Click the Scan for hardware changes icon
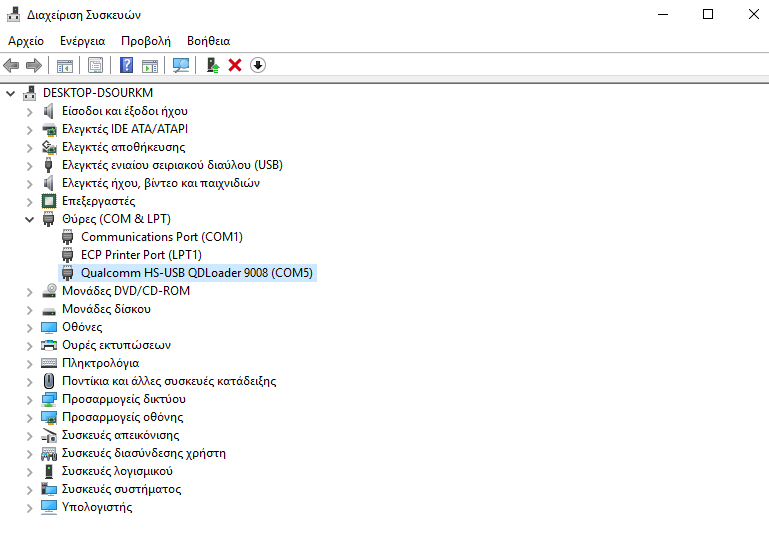This screenshot has width=769, height=539. pos(181,65)
